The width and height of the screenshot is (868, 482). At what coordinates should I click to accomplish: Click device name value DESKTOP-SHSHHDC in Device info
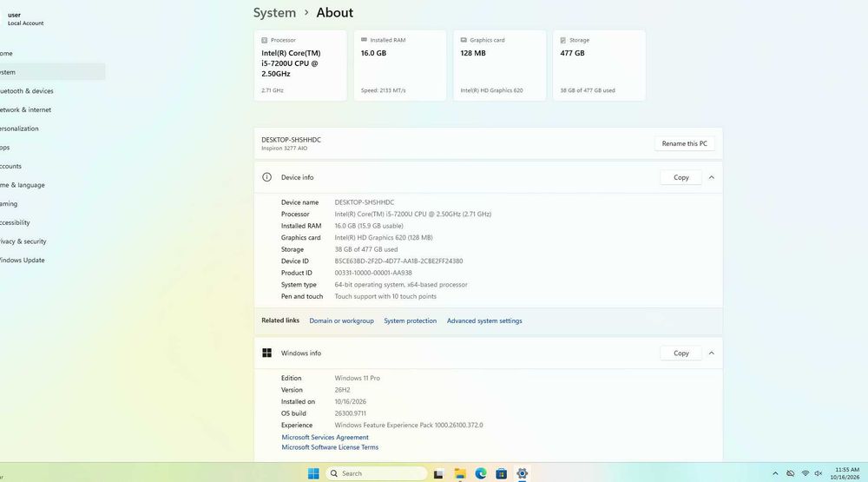tap(365, 202)
